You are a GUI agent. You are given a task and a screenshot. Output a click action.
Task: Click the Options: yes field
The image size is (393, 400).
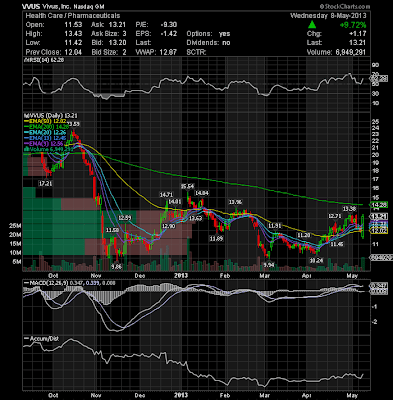click(208, 34)
